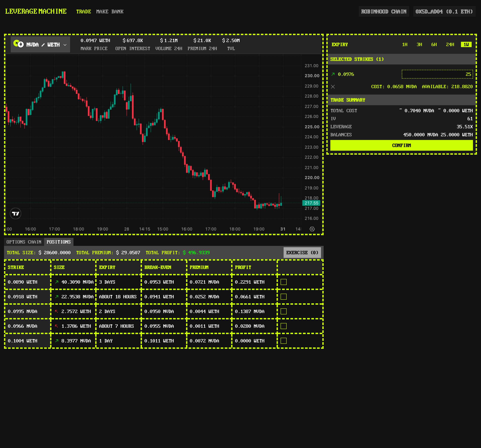Image resolution: width=481 pixels, height=448 pixels.
Task: Click the Leverage Machine logo
Action: pyautogui.click(x=36, y=11)
